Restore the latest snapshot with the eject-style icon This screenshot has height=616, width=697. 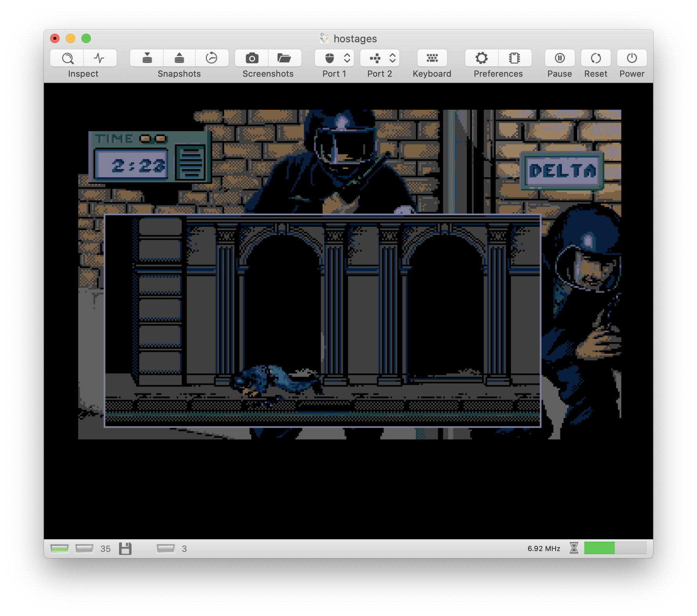point(179,58)
